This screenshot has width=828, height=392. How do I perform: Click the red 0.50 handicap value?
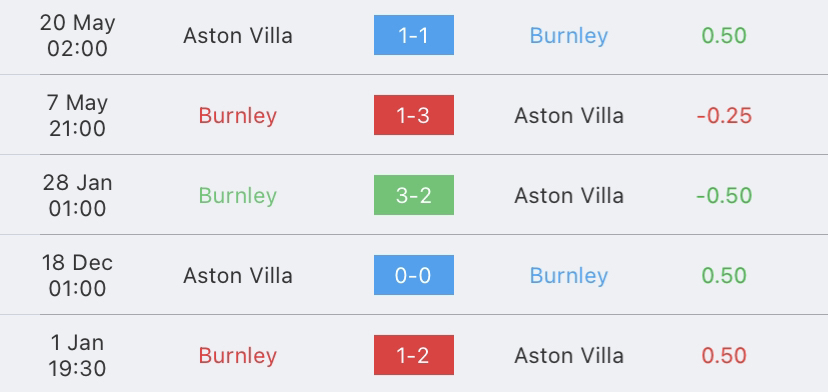pos(724,355)
